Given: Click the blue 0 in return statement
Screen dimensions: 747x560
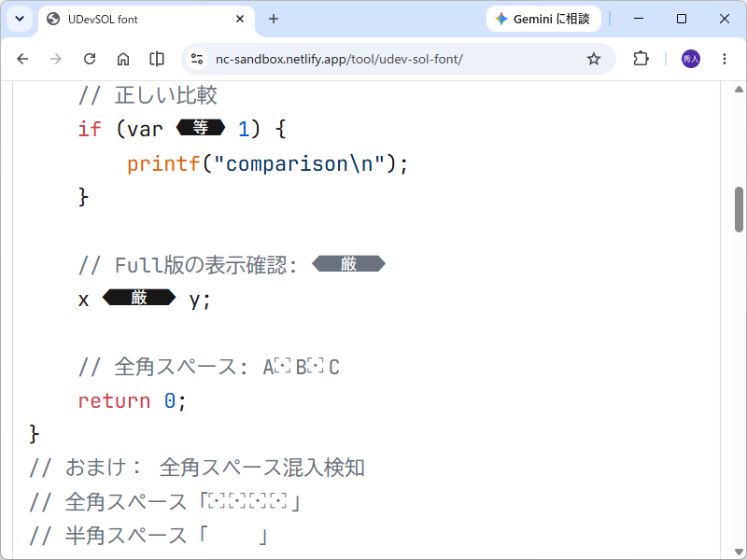Looking at the screenshot, I should point(170,401).
